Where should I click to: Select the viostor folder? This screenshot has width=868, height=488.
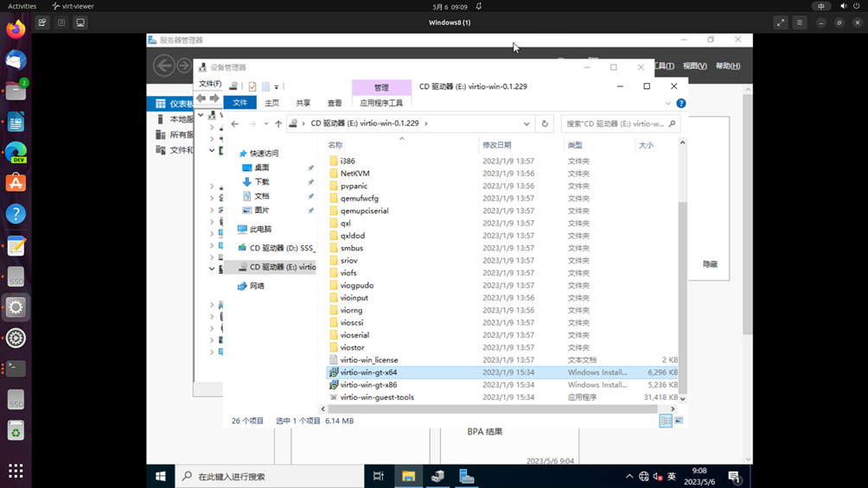[x=352, y=347]
